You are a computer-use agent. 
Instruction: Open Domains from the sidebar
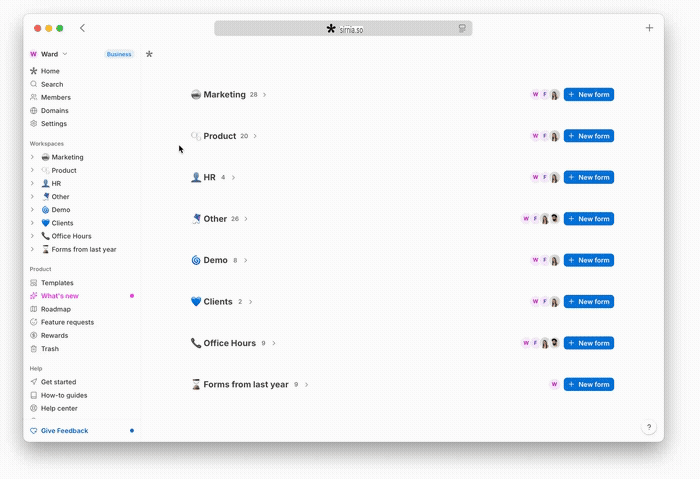tap(54, 110)
